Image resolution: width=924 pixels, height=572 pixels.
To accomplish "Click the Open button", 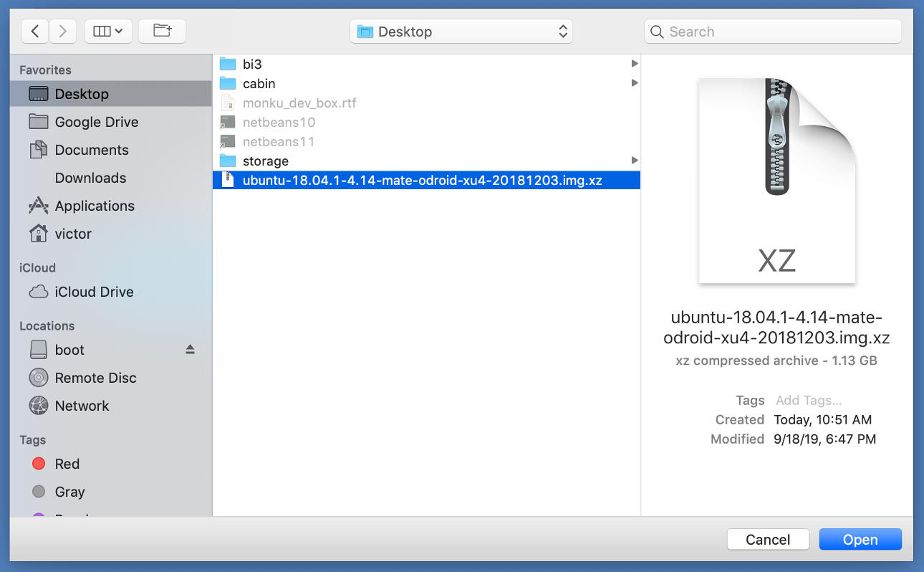I will point(860,540).
